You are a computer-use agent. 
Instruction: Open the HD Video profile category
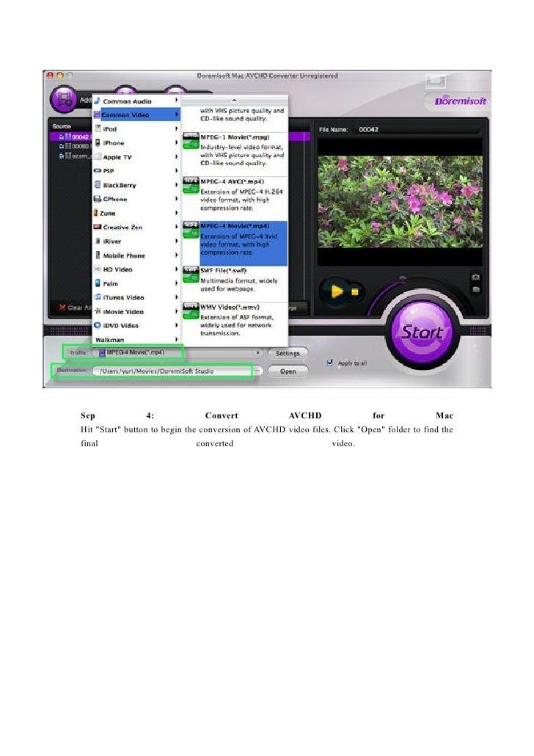tap(136, 269)
